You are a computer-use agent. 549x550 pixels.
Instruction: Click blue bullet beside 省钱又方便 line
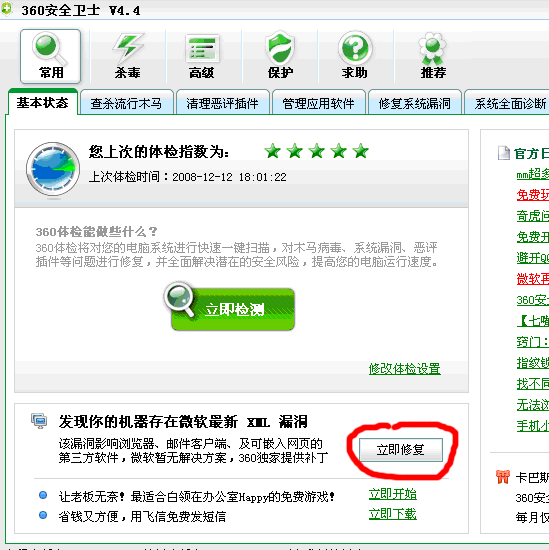coord(43,515)
